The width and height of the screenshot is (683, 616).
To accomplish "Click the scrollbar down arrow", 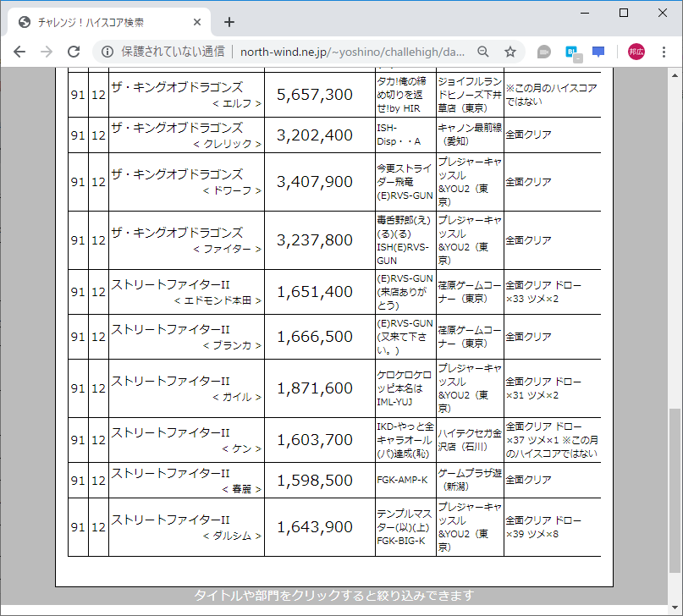I will [x=675, y=607].
